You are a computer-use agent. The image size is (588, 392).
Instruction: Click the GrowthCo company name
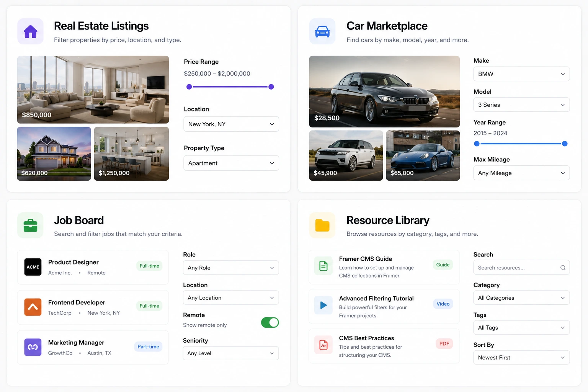point(60,353)
